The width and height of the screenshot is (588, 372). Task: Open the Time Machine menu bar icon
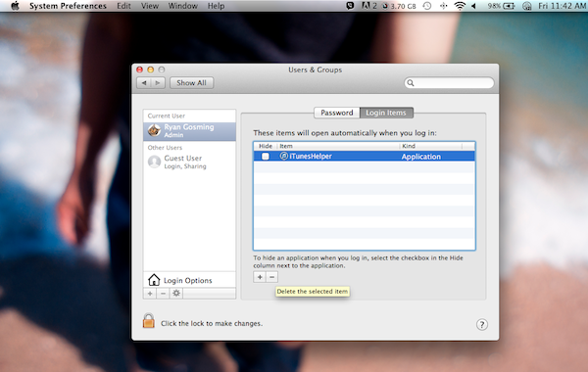tap(427, 6)
